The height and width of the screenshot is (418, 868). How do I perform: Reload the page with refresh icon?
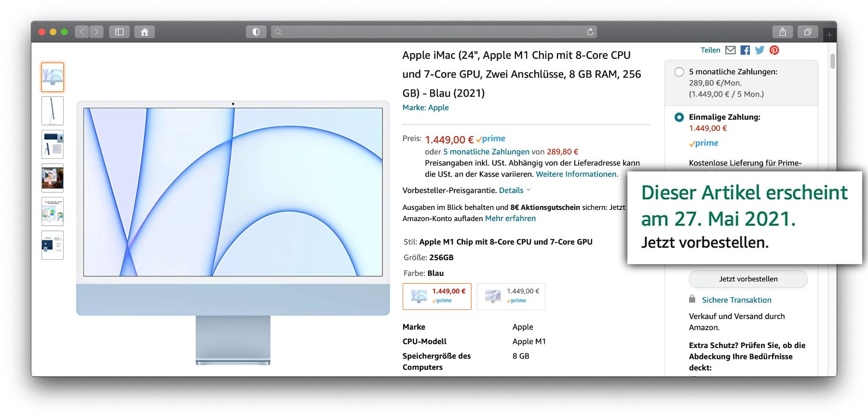pyautogui.click(x=590, y=32)
